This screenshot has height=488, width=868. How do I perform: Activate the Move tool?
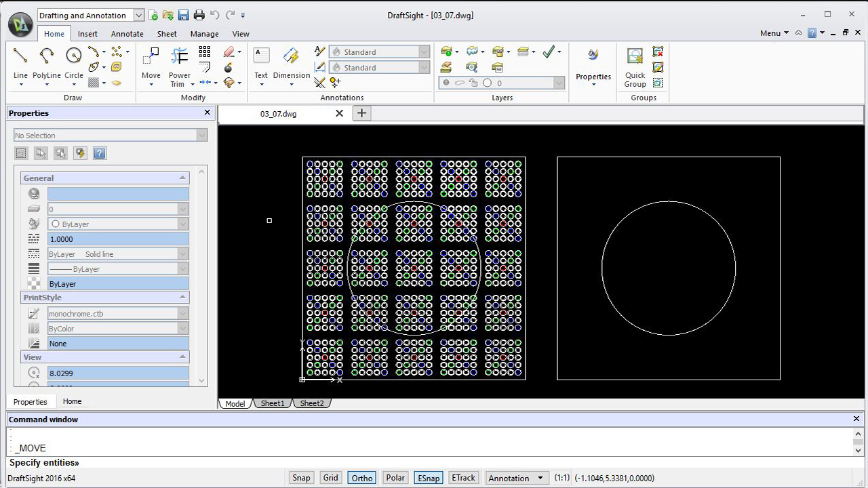151,56
